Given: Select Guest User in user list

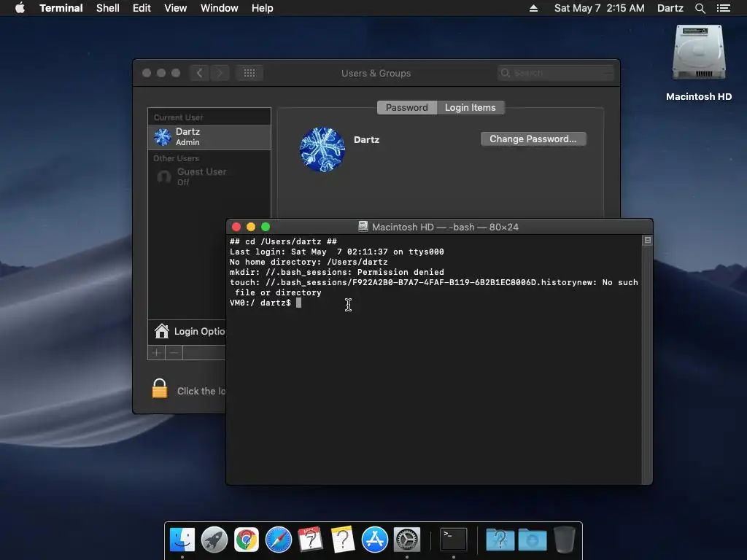Looking at the screenshot, I should point(209,176).
